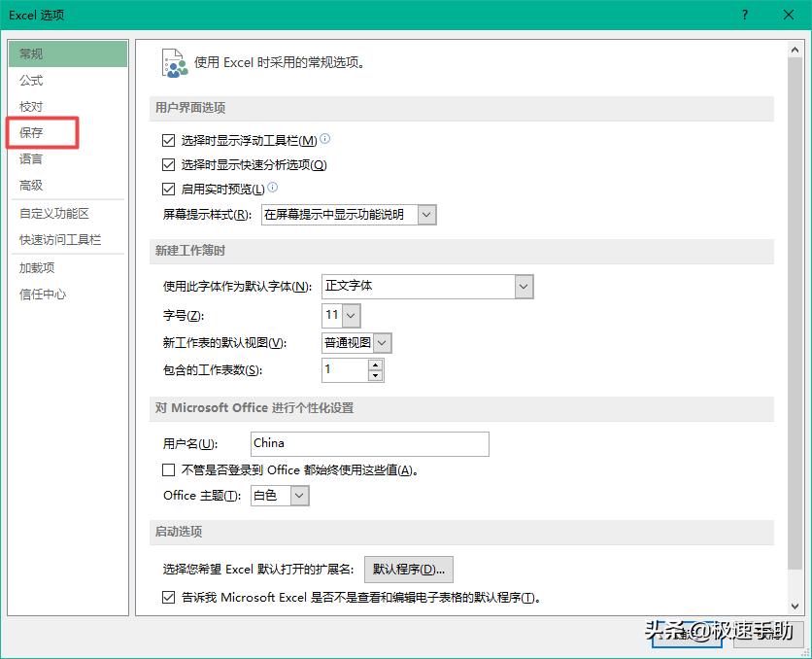Viewport: 812px width, 659px height.
Task: Click the general options people icon
Action: coord(175,61)
